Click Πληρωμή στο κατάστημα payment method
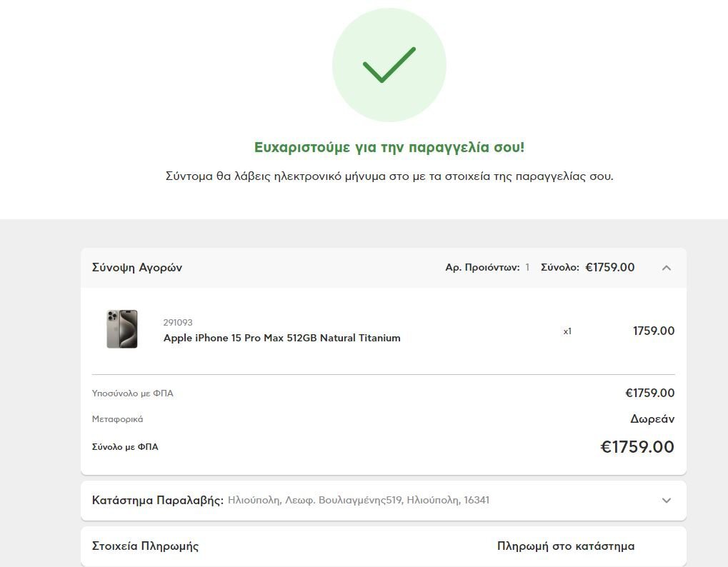 coord(565,546)
